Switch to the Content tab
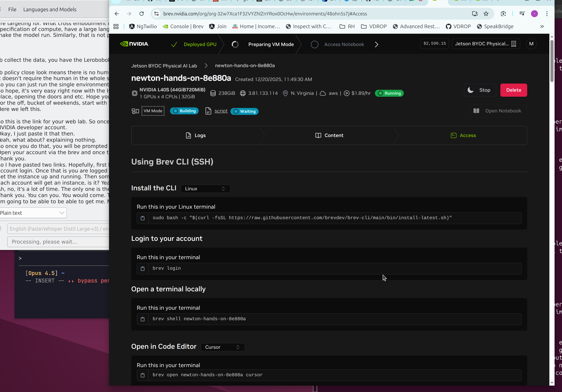 click(329, 135)
